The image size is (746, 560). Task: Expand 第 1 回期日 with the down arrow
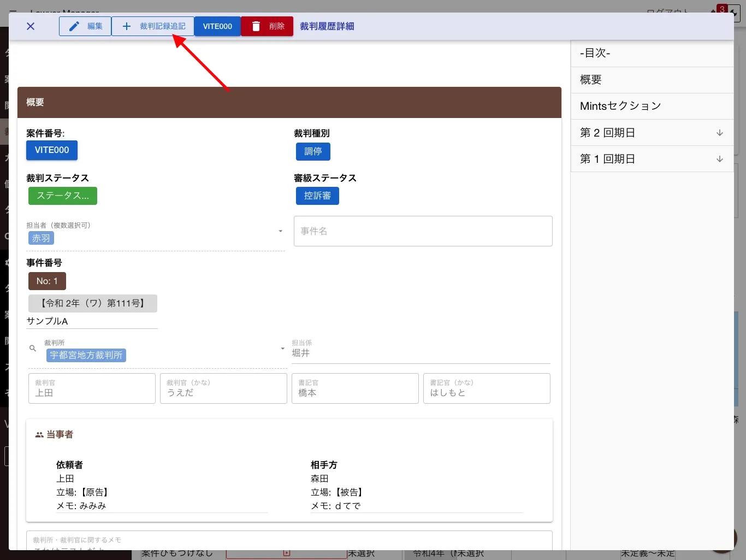click(x=720, y=159)
